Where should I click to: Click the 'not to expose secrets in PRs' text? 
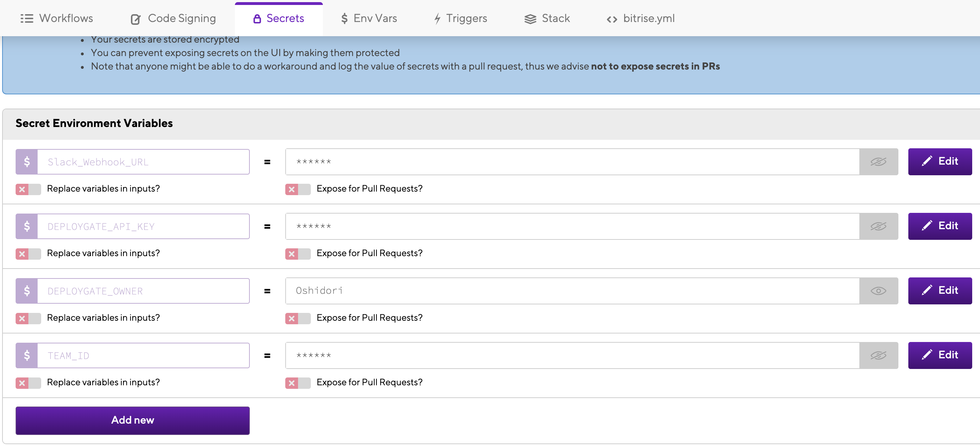(655, 66)
